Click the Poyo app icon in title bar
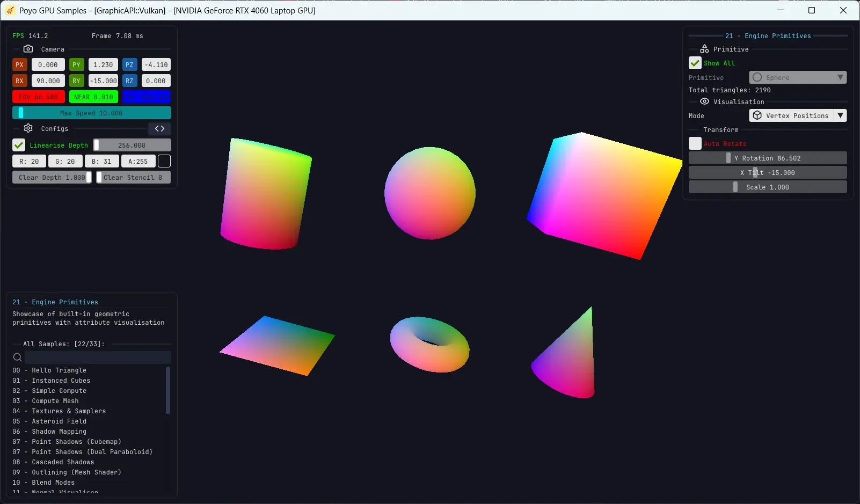Viewport: 860px width, 504px height. point(10,10)
